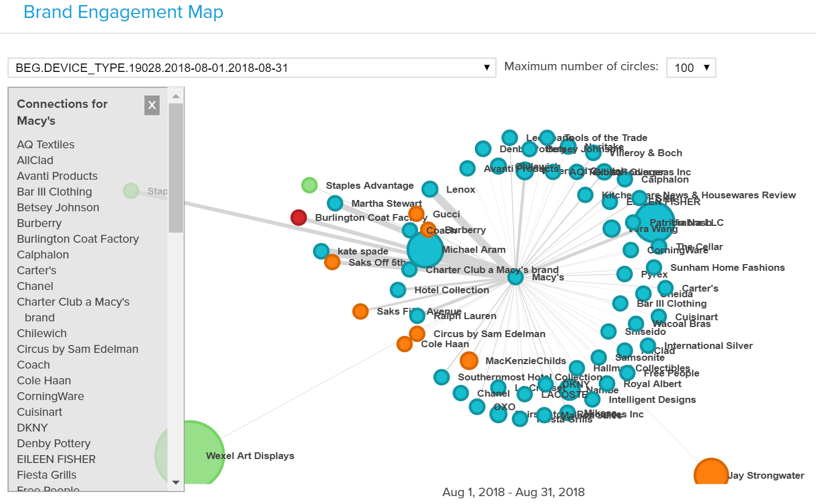
Task: Click the kate spade node
Action: pyautogui.click(x=321, y=251)
